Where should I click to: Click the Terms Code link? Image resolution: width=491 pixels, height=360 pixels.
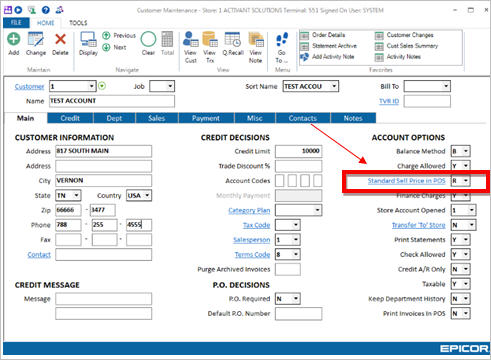(x=252, y=255)
